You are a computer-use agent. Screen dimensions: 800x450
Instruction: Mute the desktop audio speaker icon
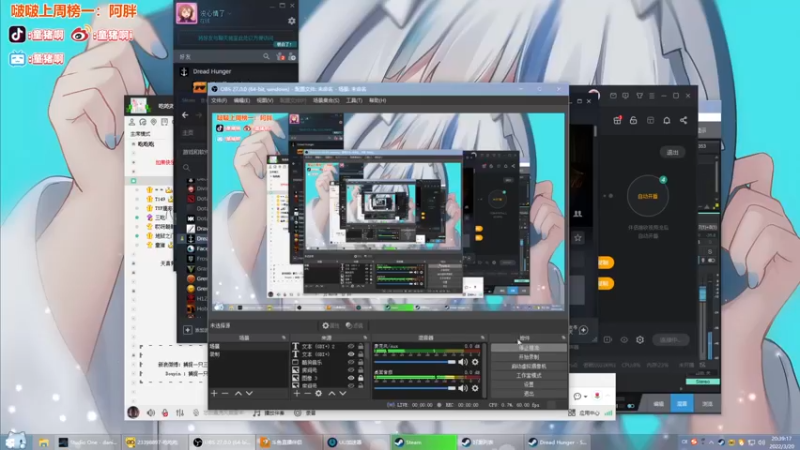tap(463, 388)
